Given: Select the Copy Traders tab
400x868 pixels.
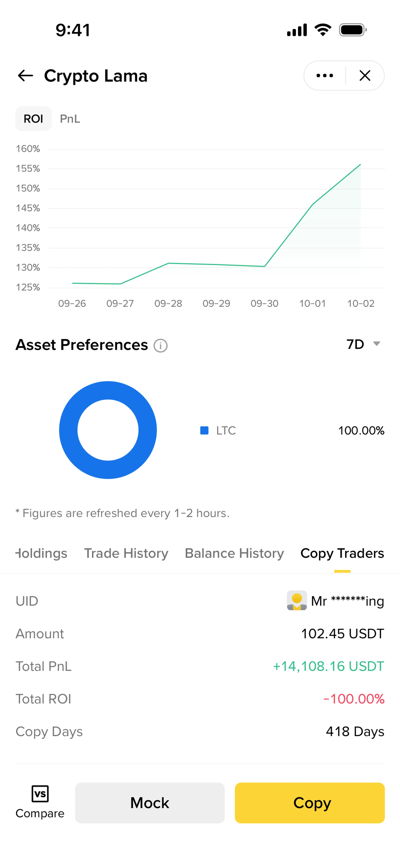Looking at the screenshot, I should coord(342,553).
